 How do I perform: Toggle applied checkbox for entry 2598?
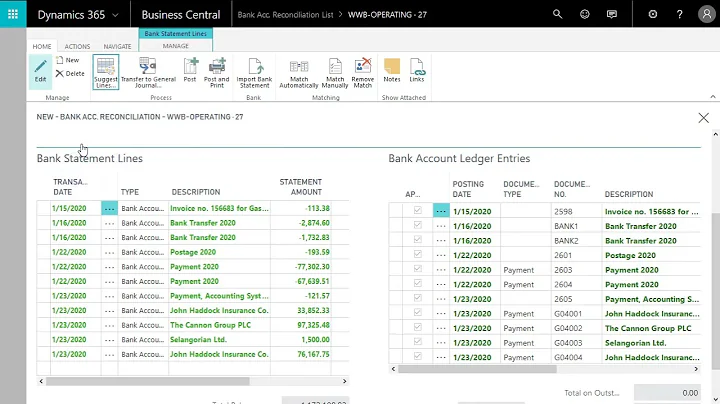[417, 210]
